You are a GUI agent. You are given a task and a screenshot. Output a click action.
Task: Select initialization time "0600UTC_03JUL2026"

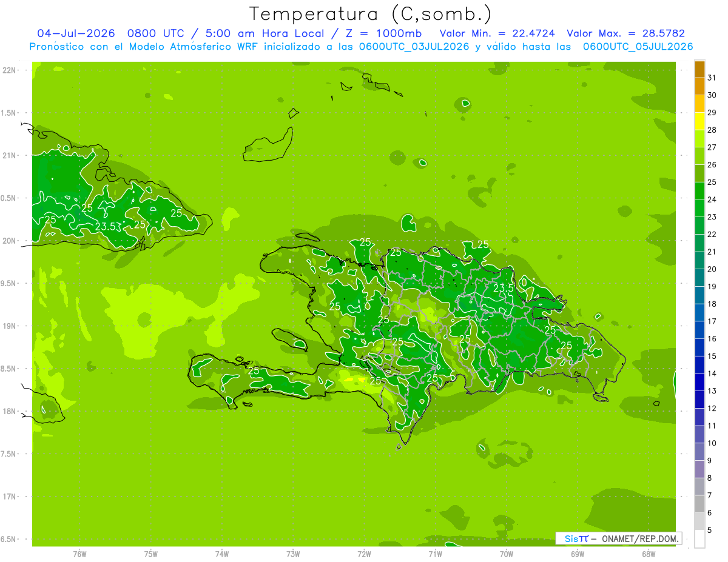pyautogui.click(x=414, y=47)
